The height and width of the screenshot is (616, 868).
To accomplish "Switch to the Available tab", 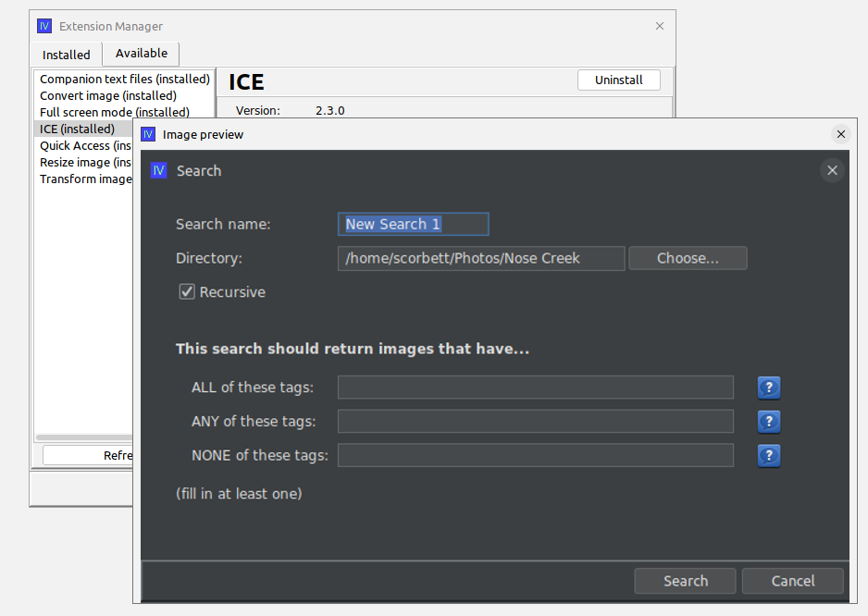I will click(x=140, y=54).
